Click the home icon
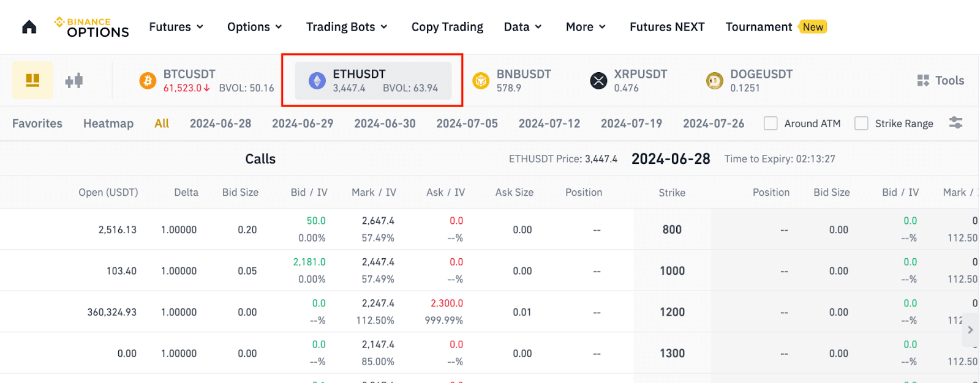The image size is (980, 383). point(29,27)
